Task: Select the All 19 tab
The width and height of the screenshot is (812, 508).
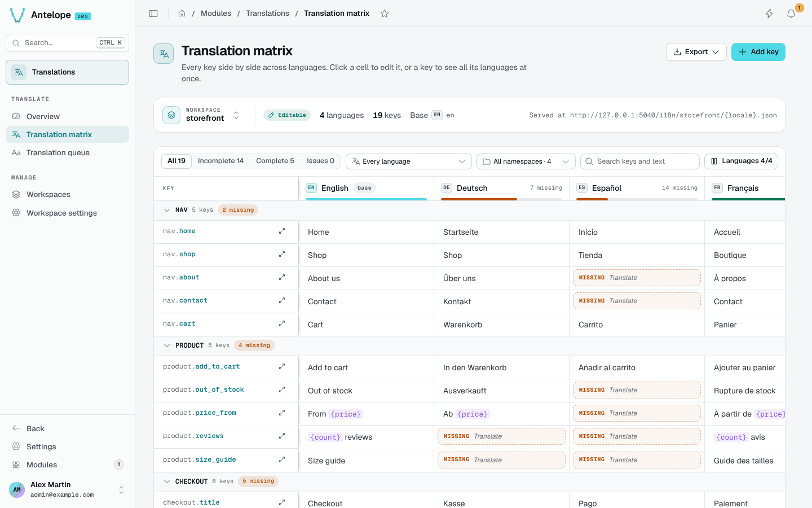Action: click(x=176, y=161)
